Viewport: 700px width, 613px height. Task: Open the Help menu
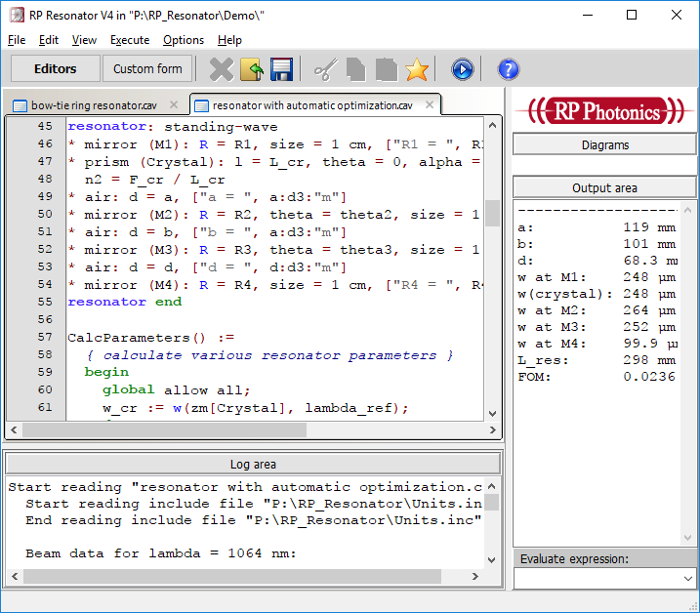click(x=229, y=40)
